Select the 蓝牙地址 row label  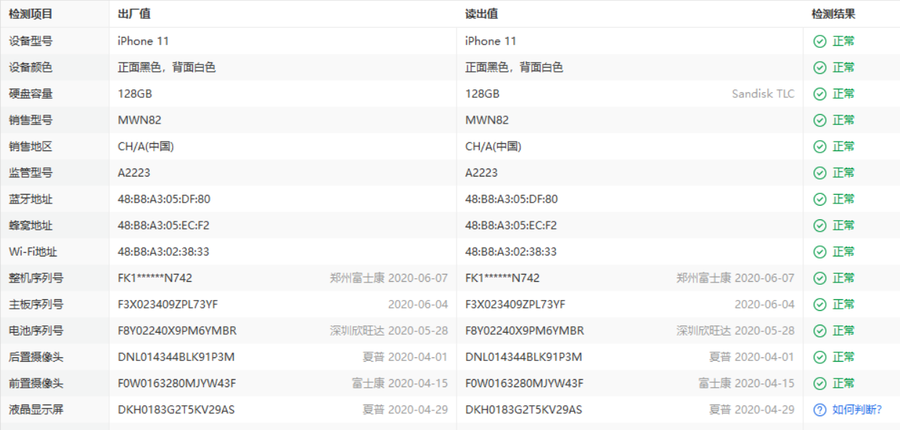point(30,199)
